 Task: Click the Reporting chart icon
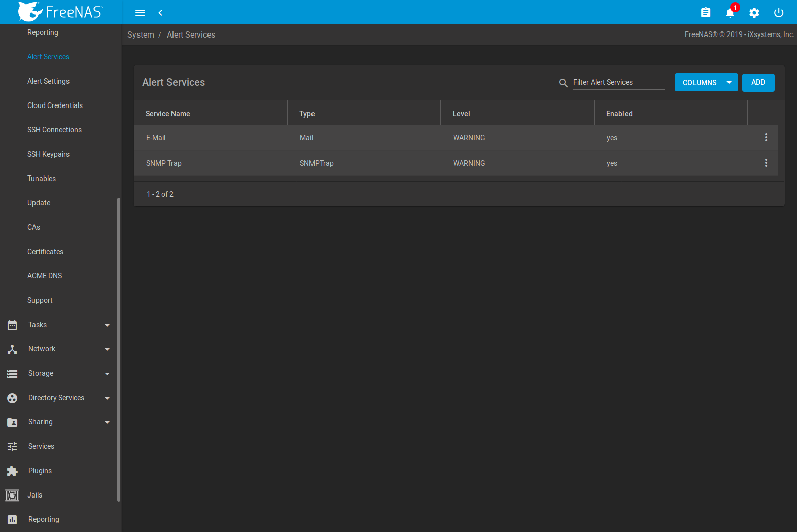tap(12, 519)
